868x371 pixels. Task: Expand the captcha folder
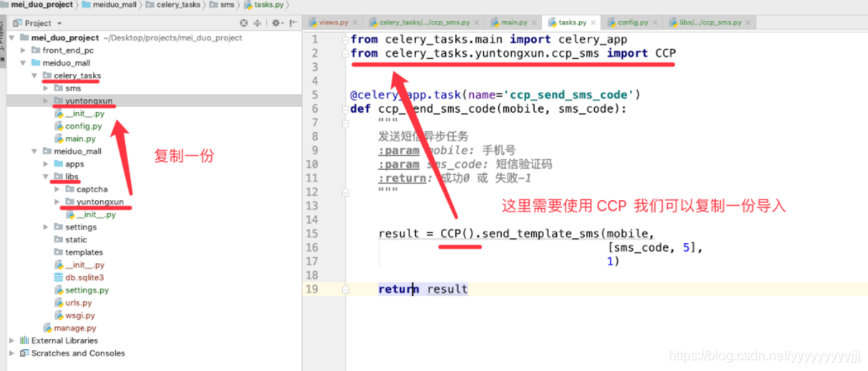coord(56,189)
